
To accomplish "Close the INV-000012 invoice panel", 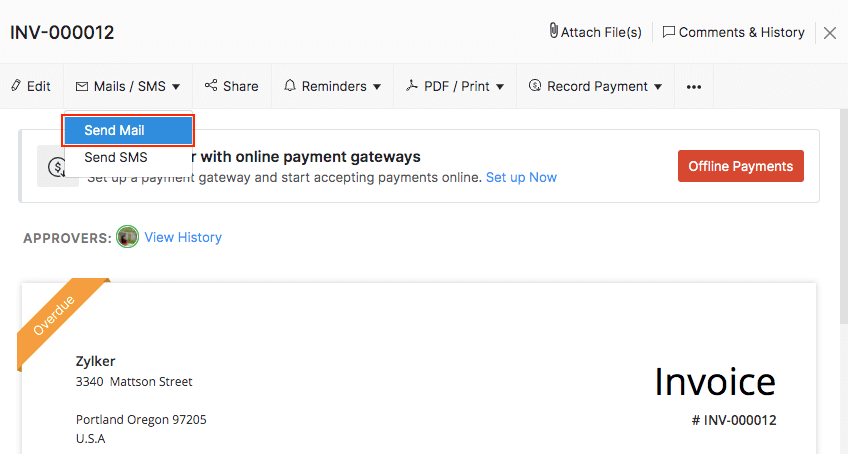I will 830,33.
